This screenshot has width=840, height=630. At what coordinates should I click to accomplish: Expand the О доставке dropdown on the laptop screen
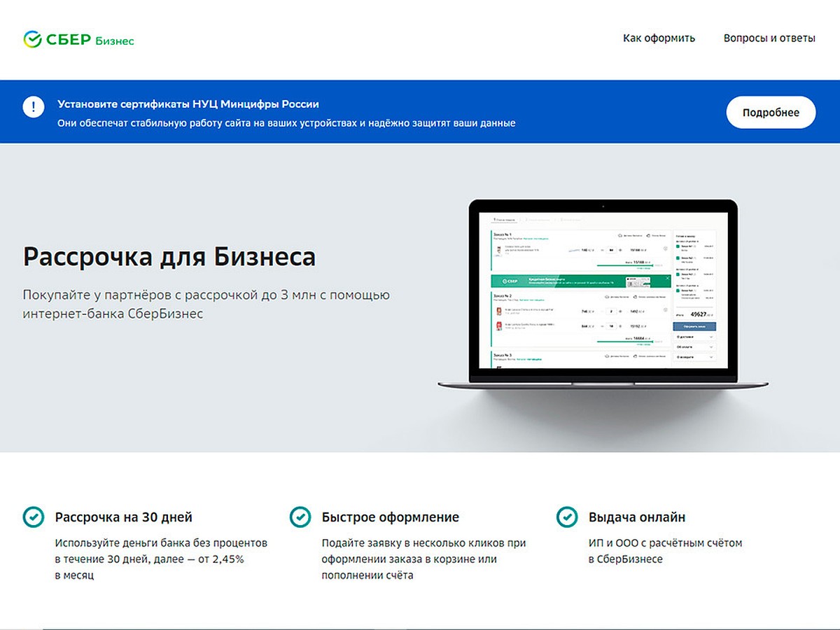pyautogui.click(x=694, y=337)
